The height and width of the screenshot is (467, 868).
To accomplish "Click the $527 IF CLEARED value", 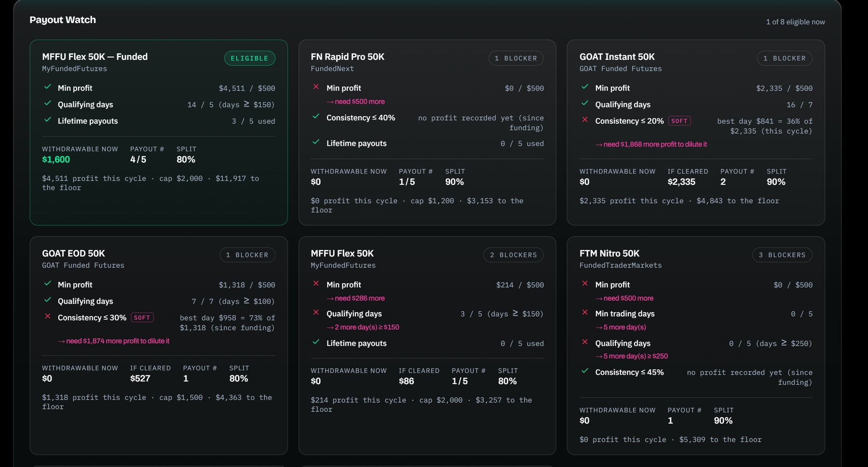I will pyautogui.click(x=140, y=379).
